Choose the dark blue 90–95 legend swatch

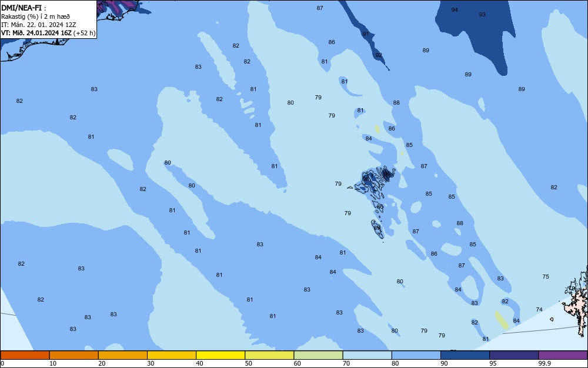465,355
